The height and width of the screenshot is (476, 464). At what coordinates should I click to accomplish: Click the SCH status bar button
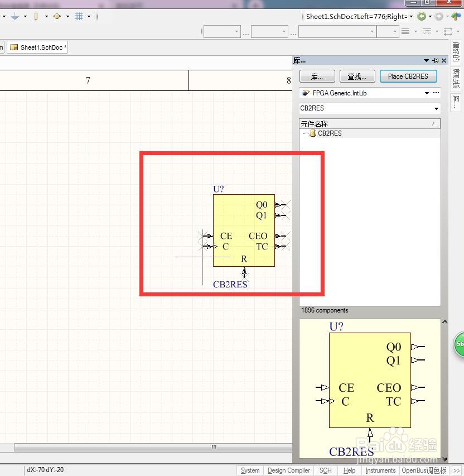tap(325, 470)
